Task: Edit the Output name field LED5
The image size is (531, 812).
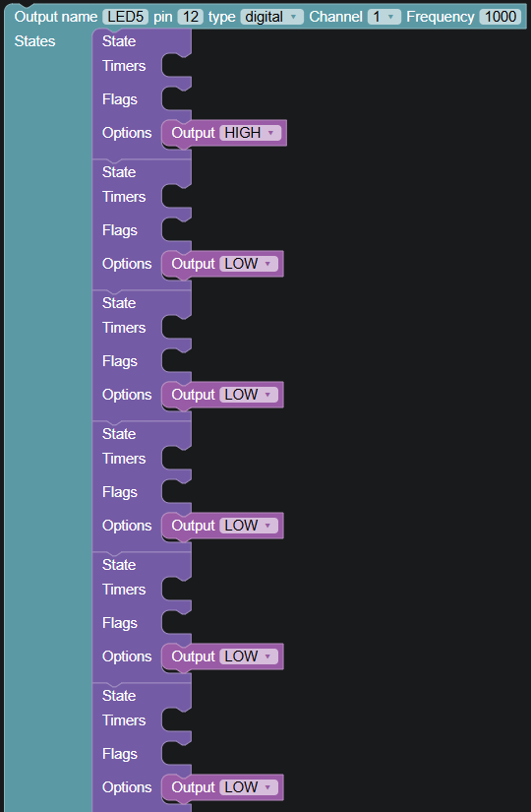Action: (125, 17)
